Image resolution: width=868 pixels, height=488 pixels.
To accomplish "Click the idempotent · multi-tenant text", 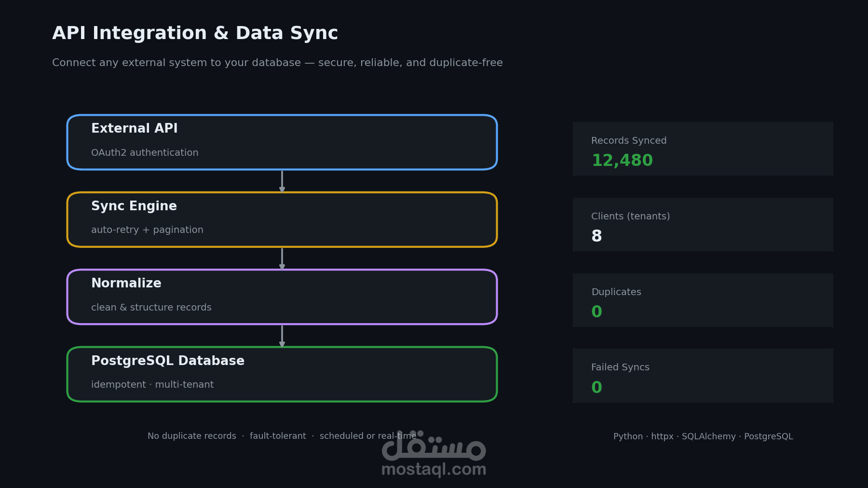I will point(152,384).
